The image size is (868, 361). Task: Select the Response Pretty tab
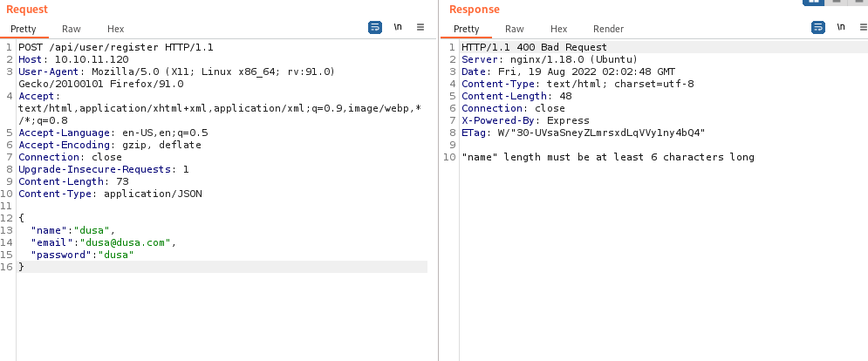click(467, 29)
